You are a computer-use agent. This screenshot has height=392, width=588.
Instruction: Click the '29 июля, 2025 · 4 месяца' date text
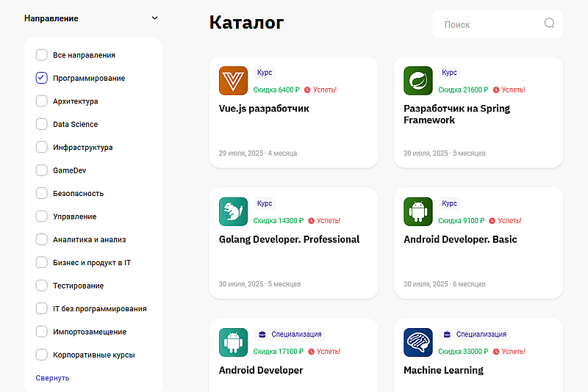[258, 153]
